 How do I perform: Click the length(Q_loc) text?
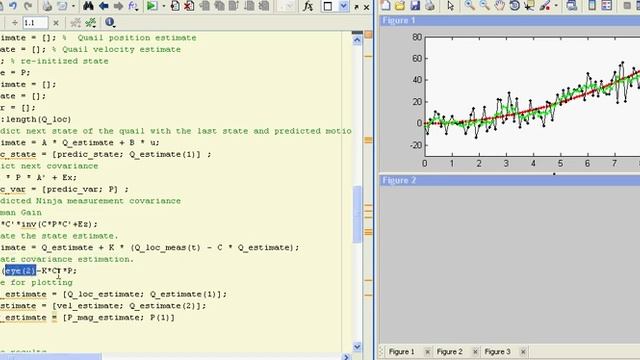(38, 120)
